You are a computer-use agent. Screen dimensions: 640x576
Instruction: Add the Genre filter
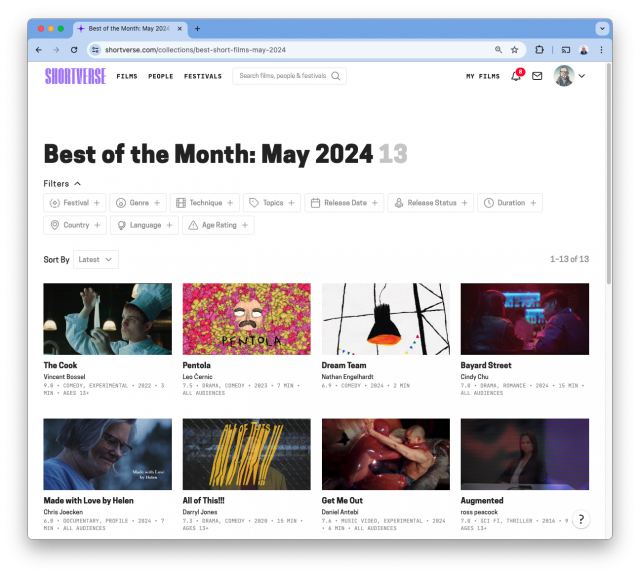tap(137, 203)
